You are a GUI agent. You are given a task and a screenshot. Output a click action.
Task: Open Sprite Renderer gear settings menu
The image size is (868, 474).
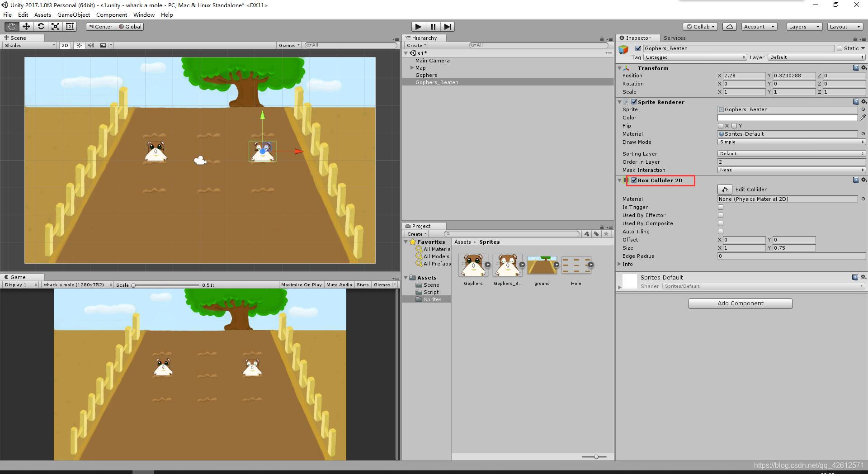point(863,102)
